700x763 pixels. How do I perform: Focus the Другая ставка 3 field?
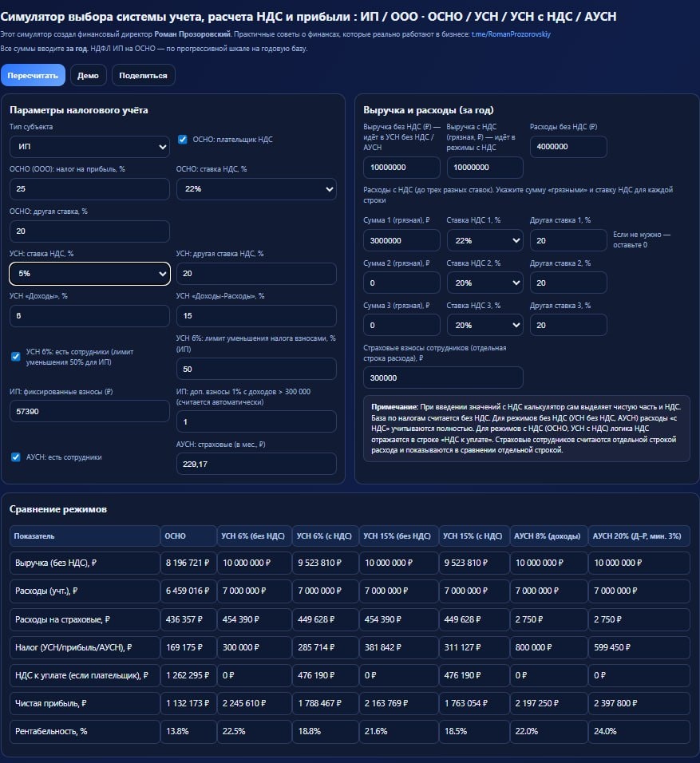[568, 325]
